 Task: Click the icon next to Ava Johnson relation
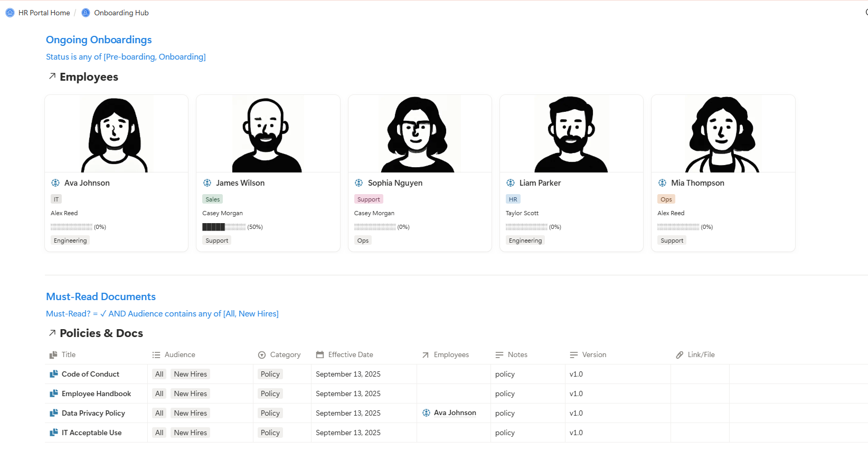click(x=427, y=413)
